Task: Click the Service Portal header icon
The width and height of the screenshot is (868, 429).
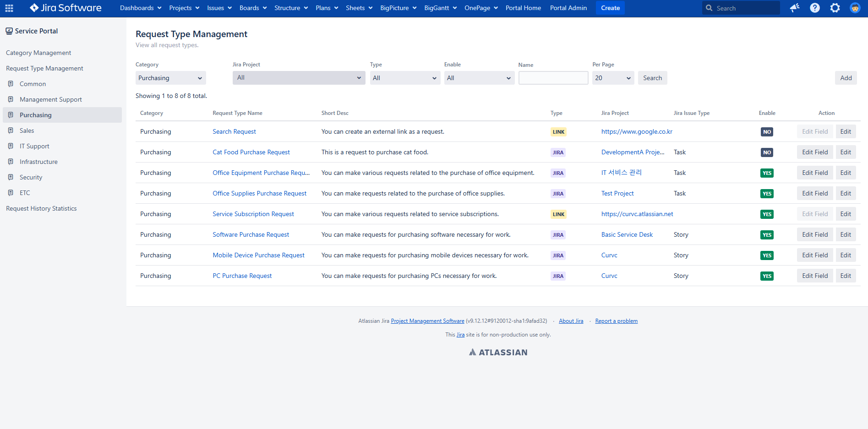Action: point(9,31)
